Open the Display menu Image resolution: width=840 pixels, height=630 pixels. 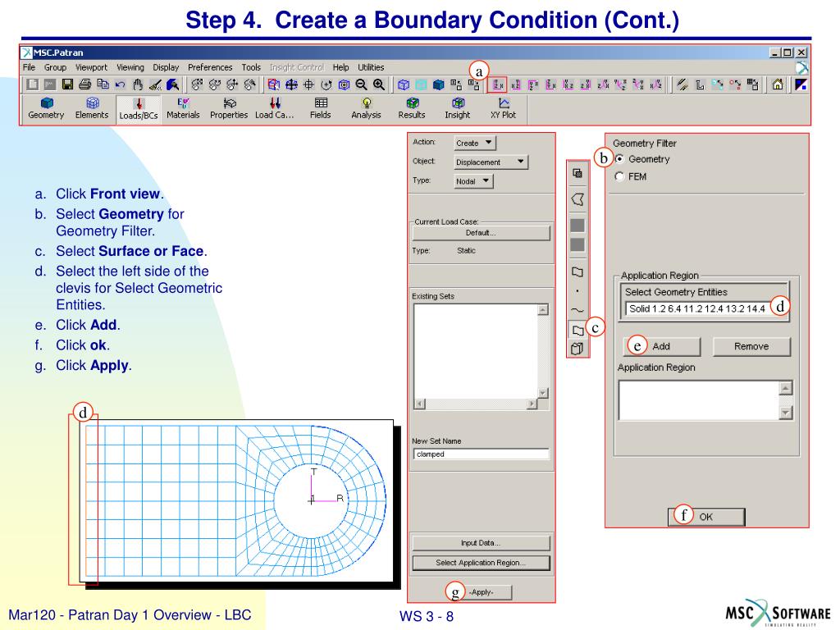[x=166, y=67]
